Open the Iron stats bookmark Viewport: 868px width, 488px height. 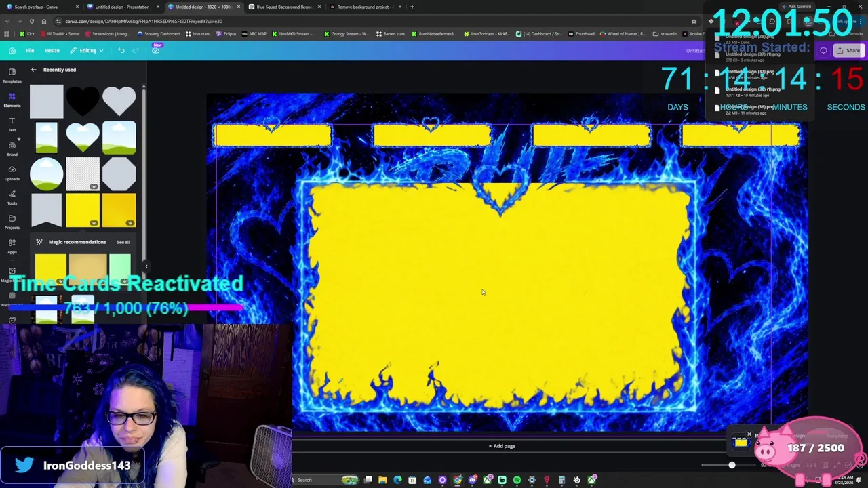tap(198, 34)
